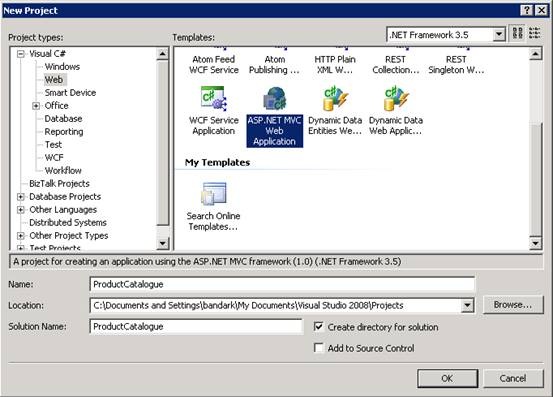Image resolution: width=553 pixels, height=397 pixels.
Task: Click Project types scrollbar down arrow
Action: pos(162,243)
